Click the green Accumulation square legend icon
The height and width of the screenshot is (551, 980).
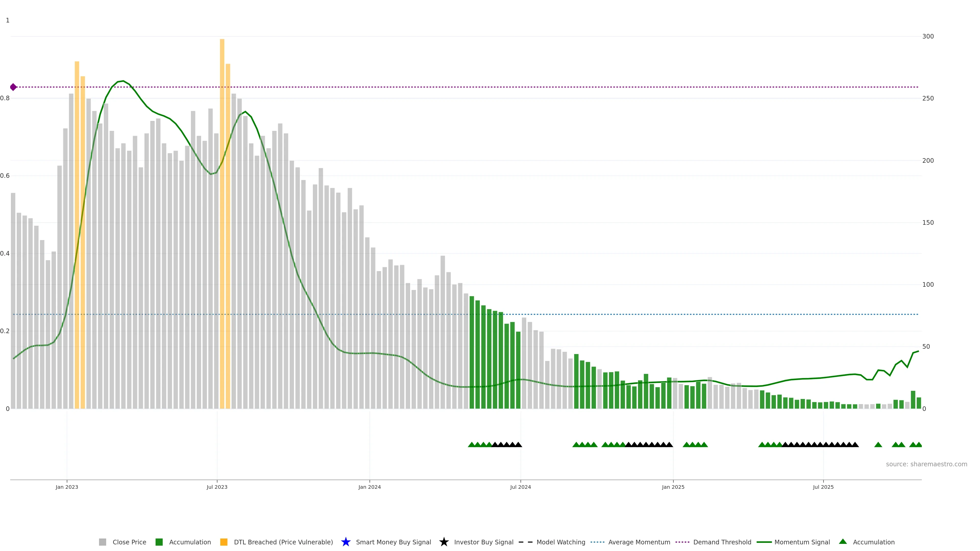[159, 542]
